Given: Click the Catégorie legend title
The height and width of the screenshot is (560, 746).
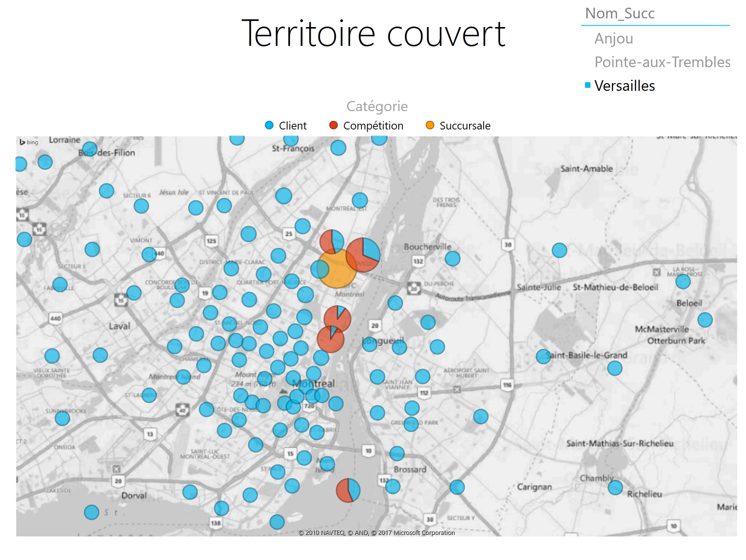Looking at the screenshot, I should (x=377, y=106).
